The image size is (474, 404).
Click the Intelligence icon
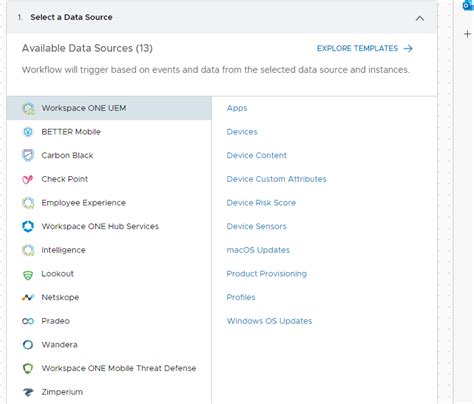28,250
